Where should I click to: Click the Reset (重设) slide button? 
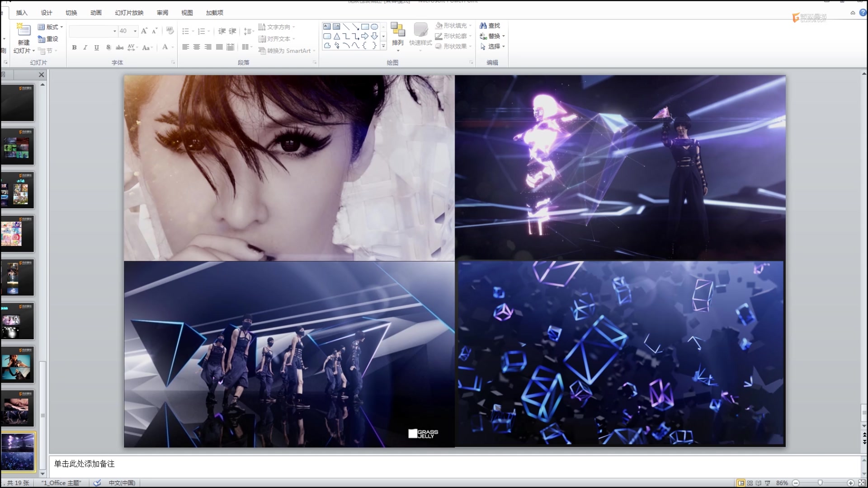[x=48, y=39]
